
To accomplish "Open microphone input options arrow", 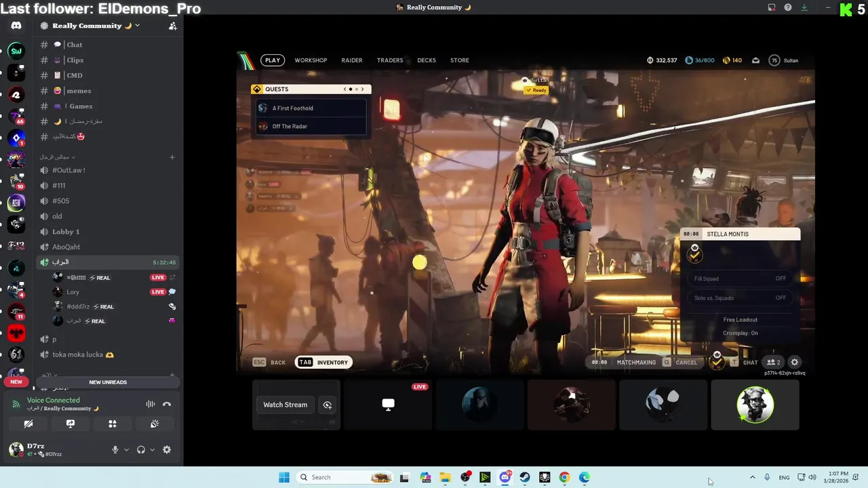I will click(126, 449).
